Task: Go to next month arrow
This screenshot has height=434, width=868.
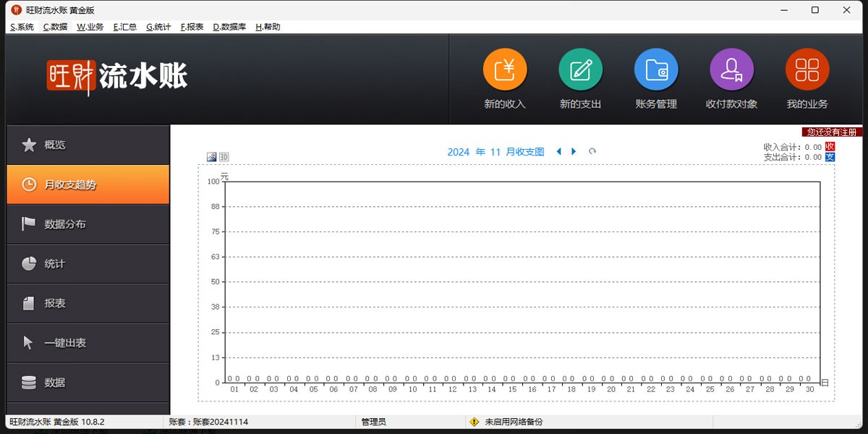Action: (574, 151)
